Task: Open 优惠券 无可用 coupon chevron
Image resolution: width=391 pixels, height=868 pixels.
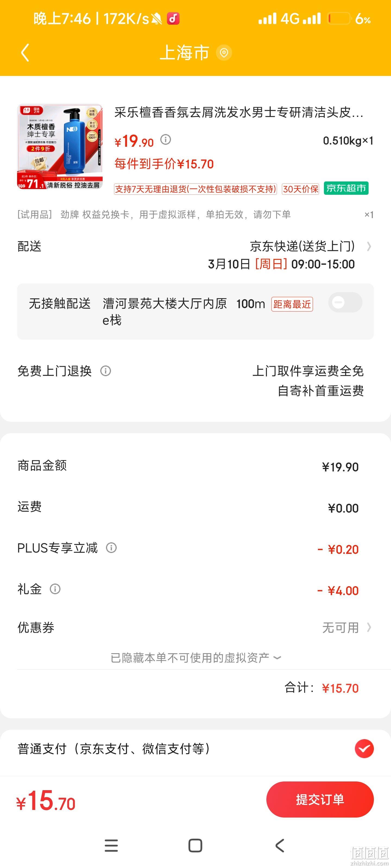Action: (369, 627)
